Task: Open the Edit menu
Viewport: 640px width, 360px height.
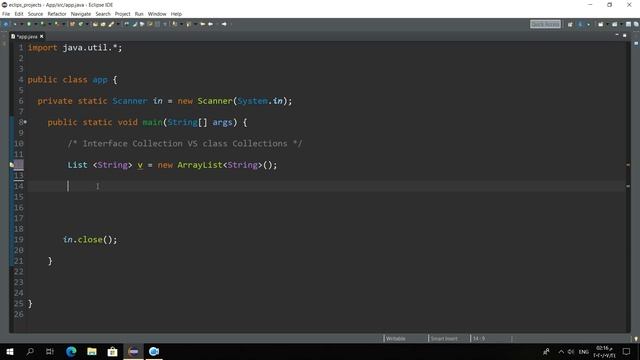Action: 19,14
